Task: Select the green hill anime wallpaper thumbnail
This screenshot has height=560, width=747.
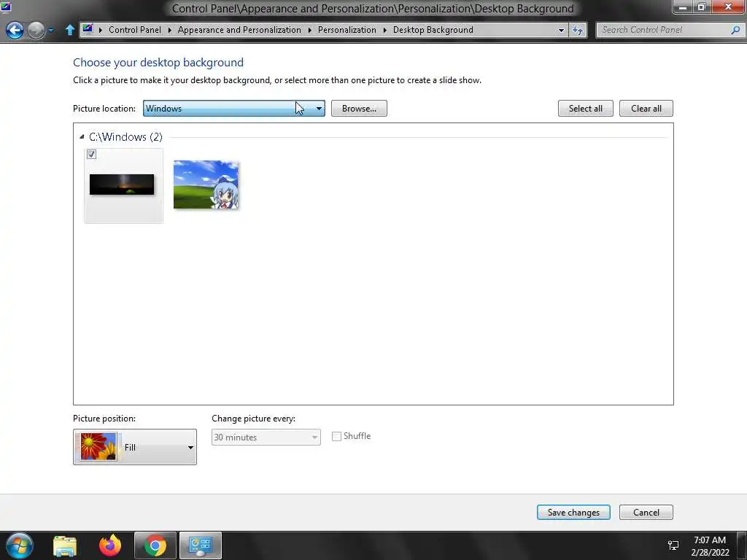Action: [x=206, y=184]
